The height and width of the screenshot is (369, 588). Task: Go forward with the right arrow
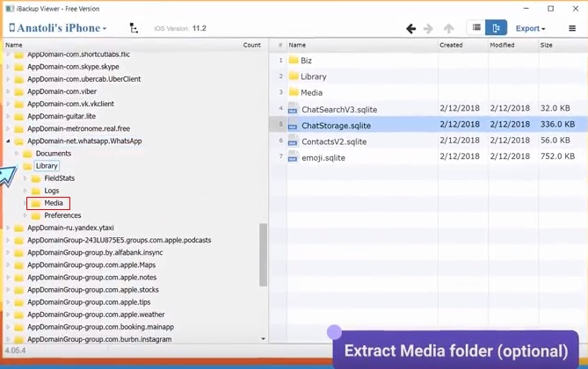pos(428,28)
